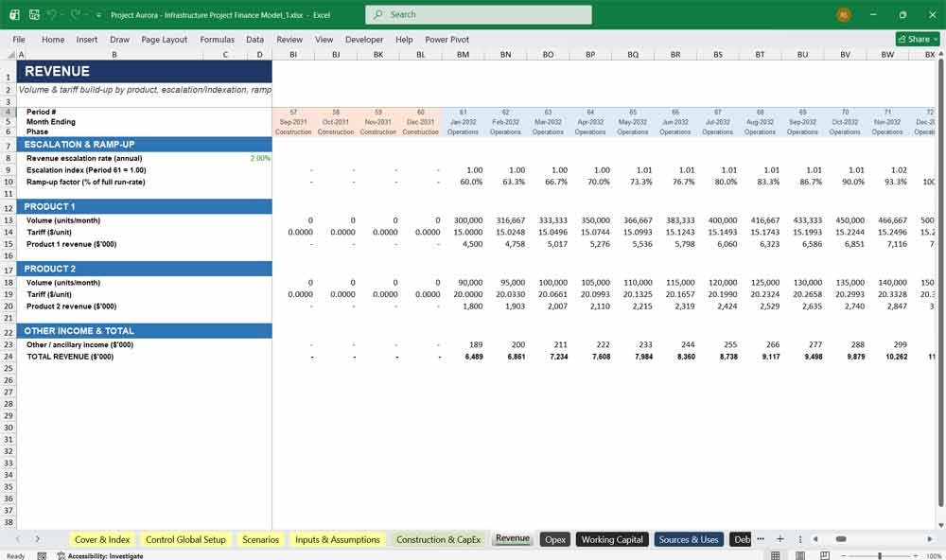The width and height of the screenshot is (946, 560).
Task: Click the zoom out minus button
Action: pos(844,556)
